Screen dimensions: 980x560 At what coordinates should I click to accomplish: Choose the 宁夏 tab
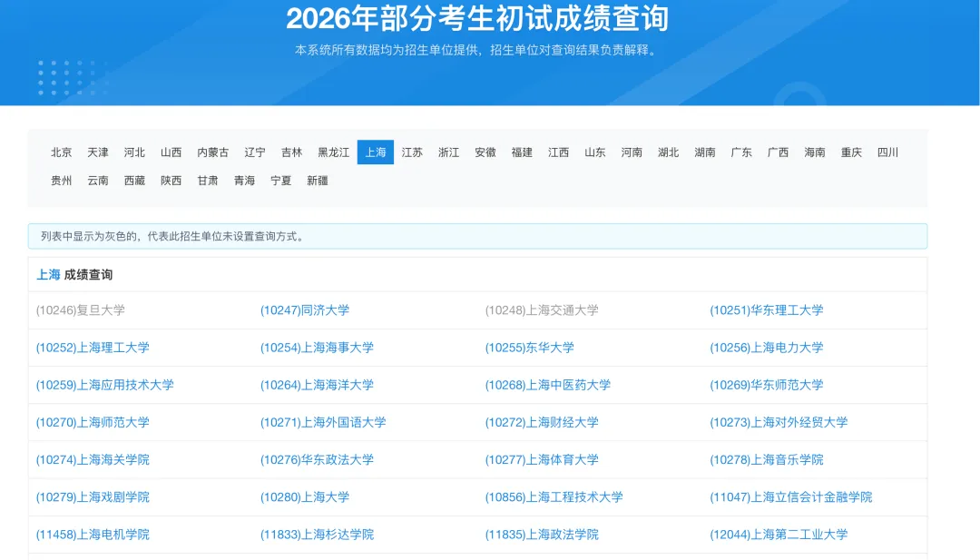280,181
